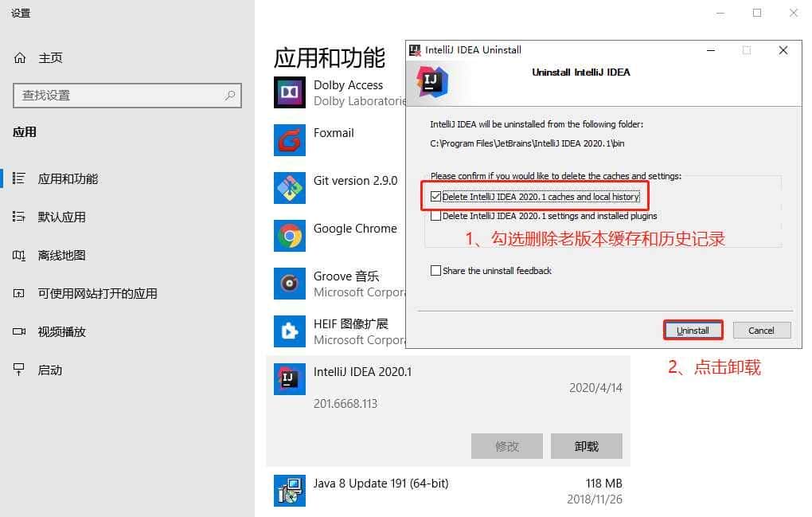Select the Groove 音乐 app icon
Image resolution: width=812 pixels, height=517 pixels.
(x=290, y=284)
